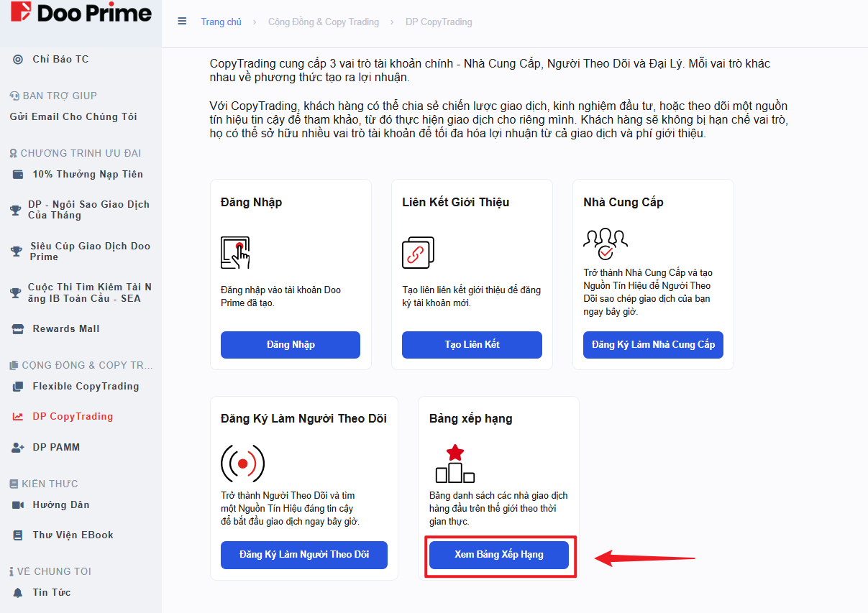Click the Nhà Cung Cấp people icon
Image resolution: width=868 pixels, height=613 pixels.
[x=606, y=244]
